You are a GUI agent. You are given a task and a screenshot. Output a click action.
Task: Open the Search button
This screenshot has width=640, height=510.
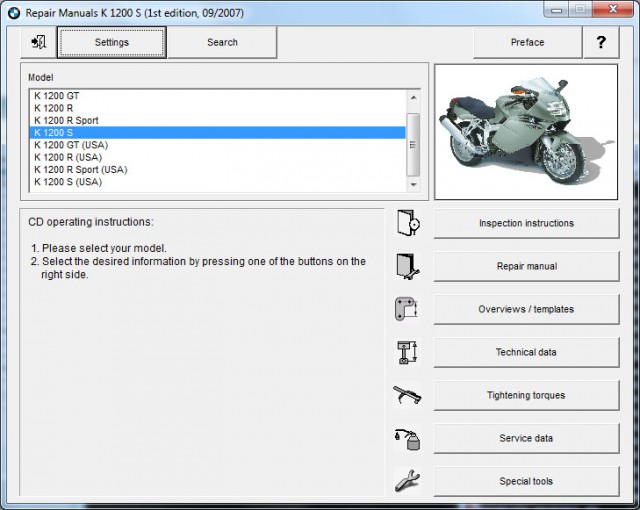[222, 42]
